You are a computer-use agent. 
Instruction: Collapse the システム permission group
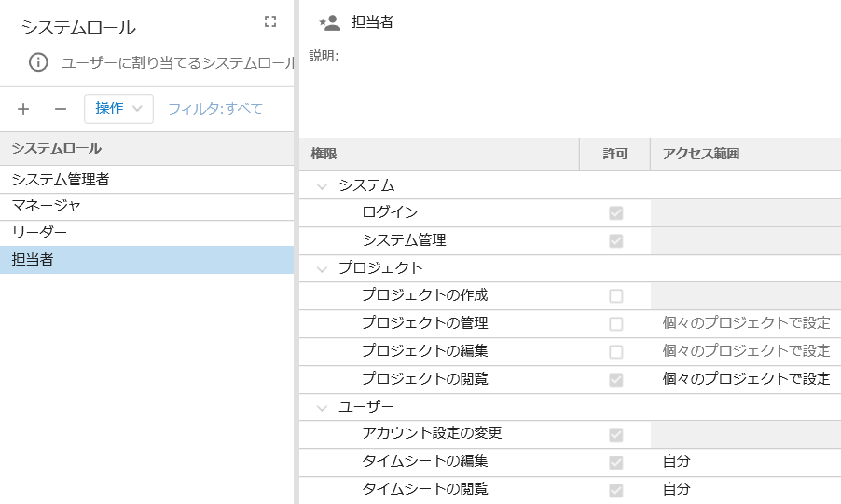tap(323, 186)
